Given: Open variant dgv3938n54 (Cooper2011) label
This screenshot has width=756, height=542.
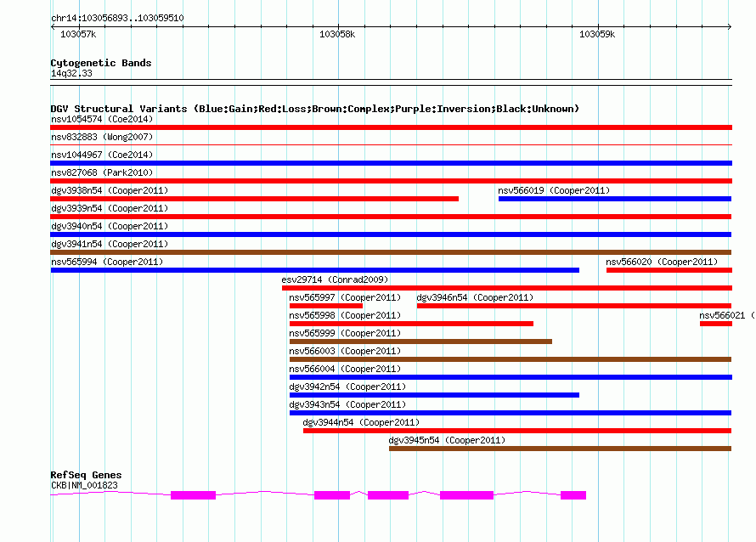Looking at the screenshot, I should [x=110, y=190].
